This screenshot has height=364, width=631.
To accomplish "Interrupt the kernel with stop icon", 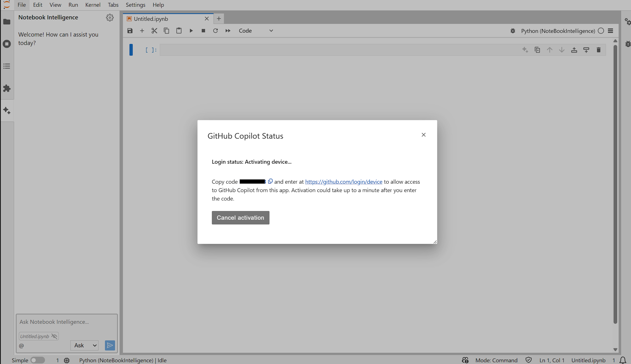I will click(203, 31).
